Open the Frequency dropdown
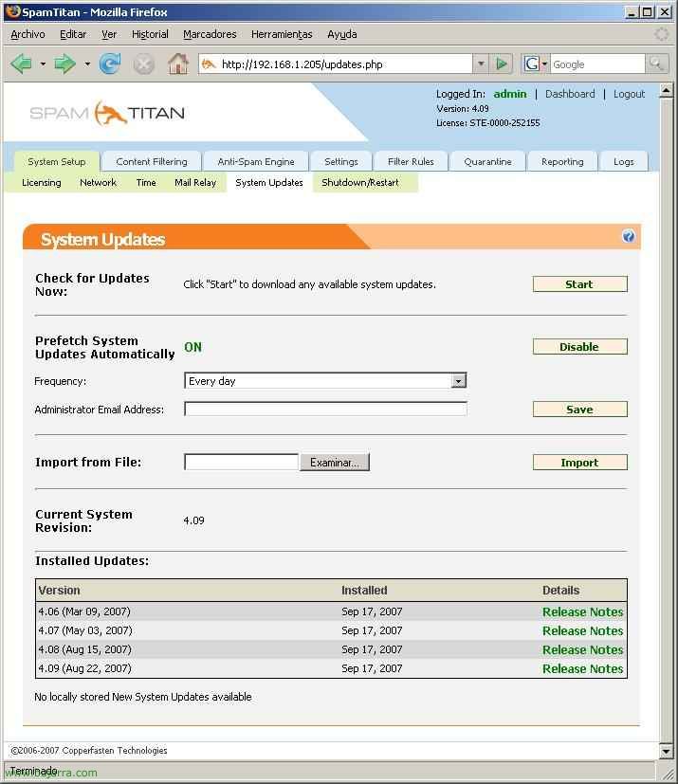678x784 pixels. coord(458,381)
